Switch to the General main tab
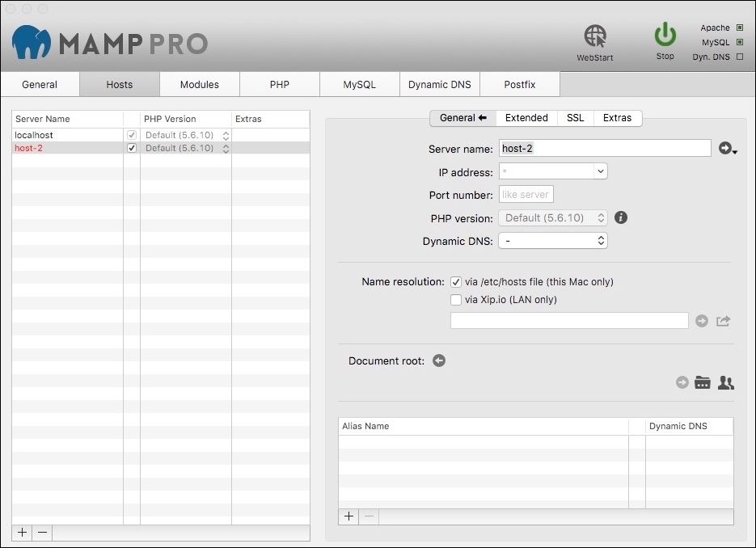The image size is (756, 548). pos(40,84)
